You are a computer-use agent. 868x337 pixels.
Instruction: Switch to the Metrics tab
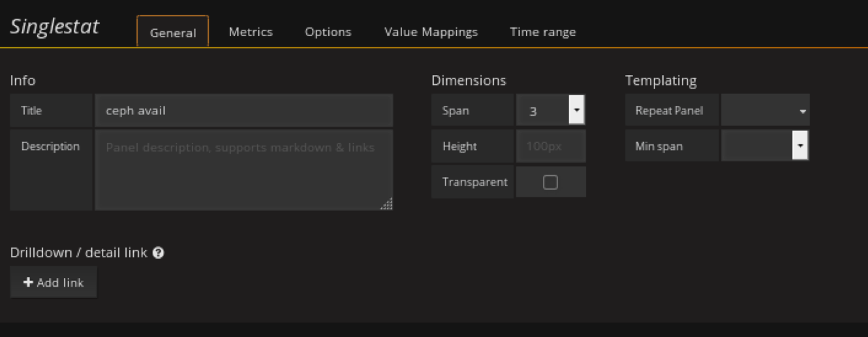tap(251, 32)
